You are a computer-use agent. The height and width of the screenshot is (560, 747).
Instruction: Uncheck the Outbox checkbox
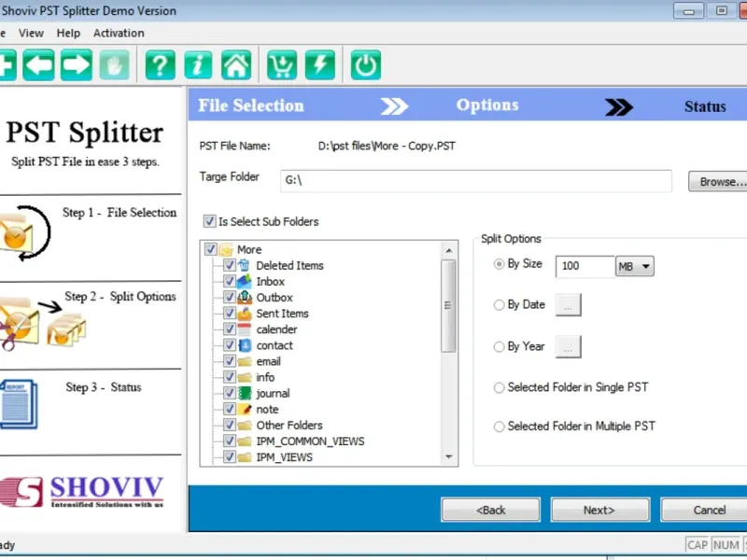pyautogui.click(x=229, y=297)
